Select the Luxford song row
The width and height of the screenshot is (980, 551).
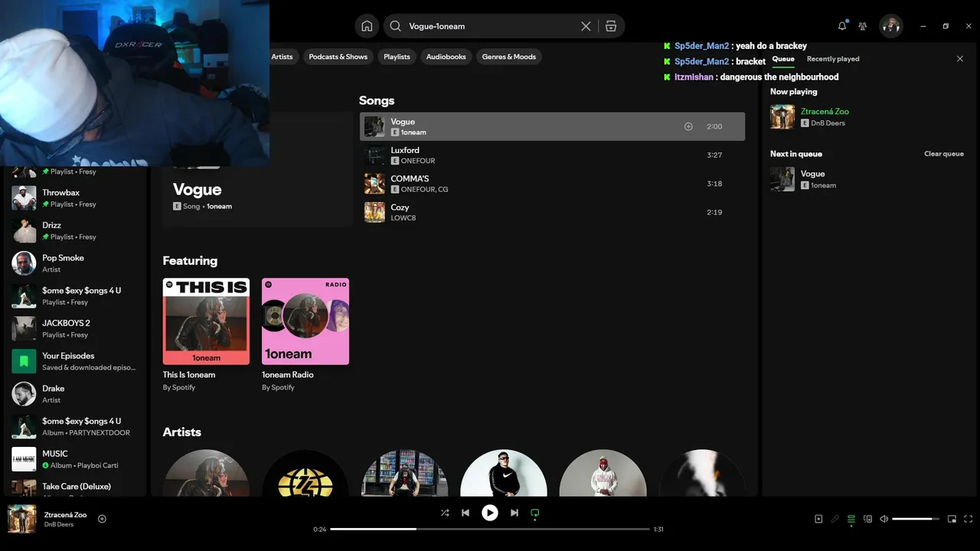[x=552, y=155]
